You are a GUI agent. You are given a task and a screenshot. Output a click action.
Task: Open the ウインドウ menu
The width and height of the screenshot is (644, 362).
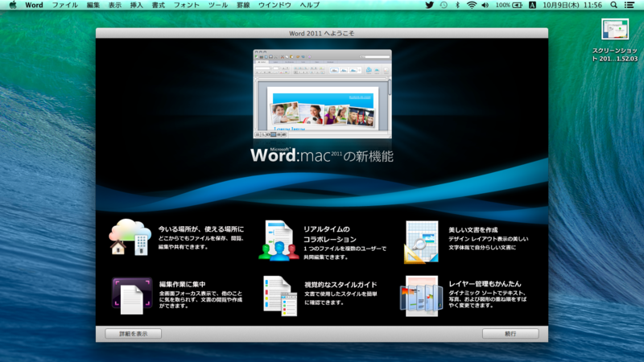275,5
